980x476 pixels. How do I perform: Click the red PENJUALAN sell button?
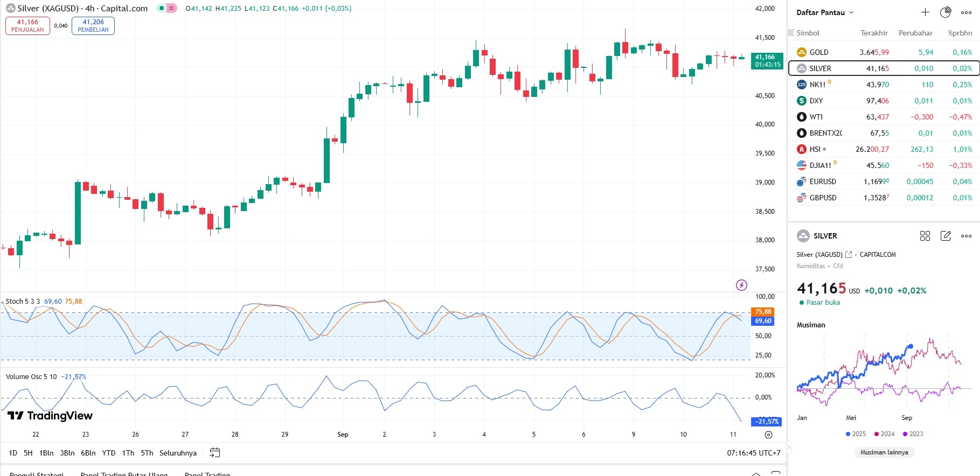(x=27, y=26)
